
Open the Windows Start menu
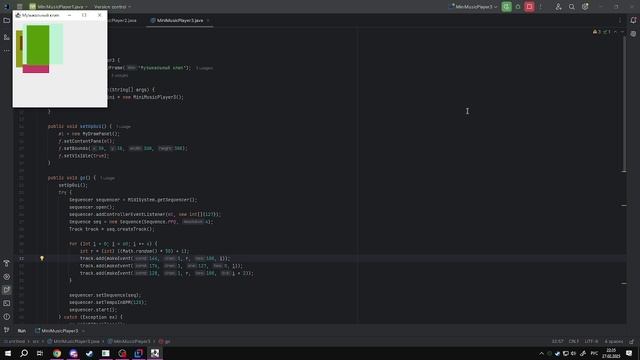[x=8, y=353]
